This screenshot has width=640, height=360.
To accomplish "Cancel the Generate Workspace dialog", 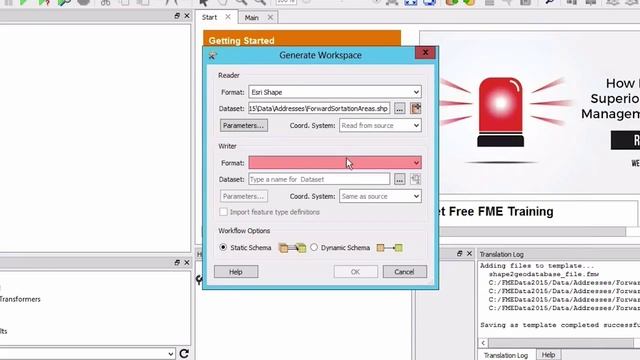I will (404, 272).
